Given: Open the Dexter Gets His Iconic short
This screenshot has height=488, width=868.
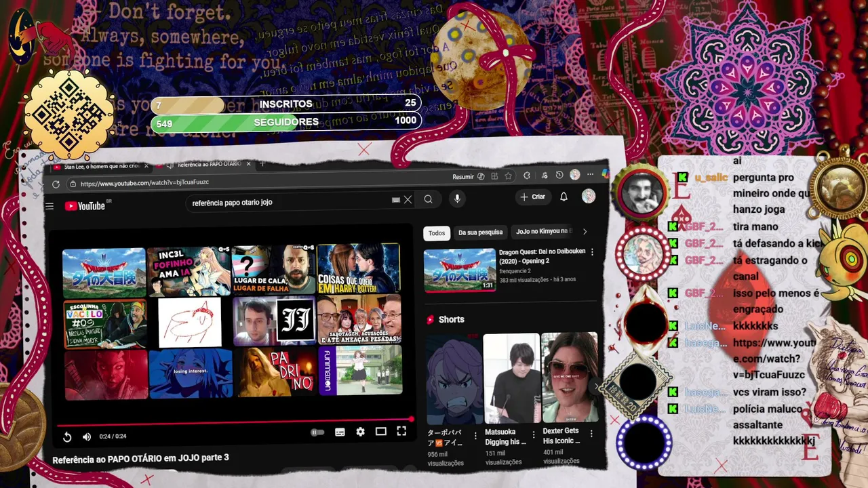Looking at the screenshot, I should (x=570, y=376).
